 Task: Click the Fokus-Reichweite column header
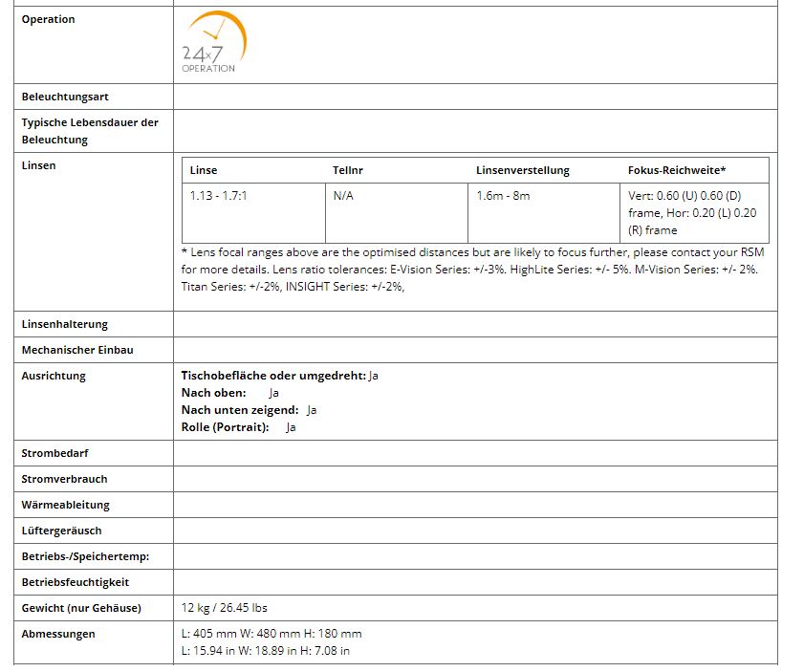click(676, 170)
